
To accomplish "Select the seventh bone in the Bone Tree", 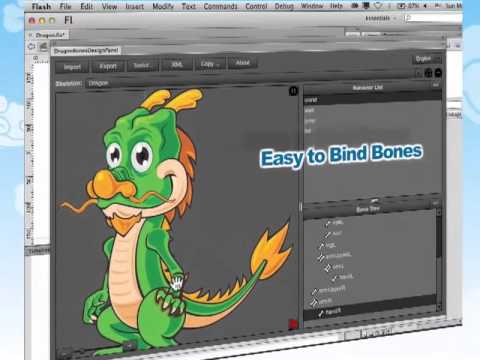I will pyautogui.click(x=329, y=290).
